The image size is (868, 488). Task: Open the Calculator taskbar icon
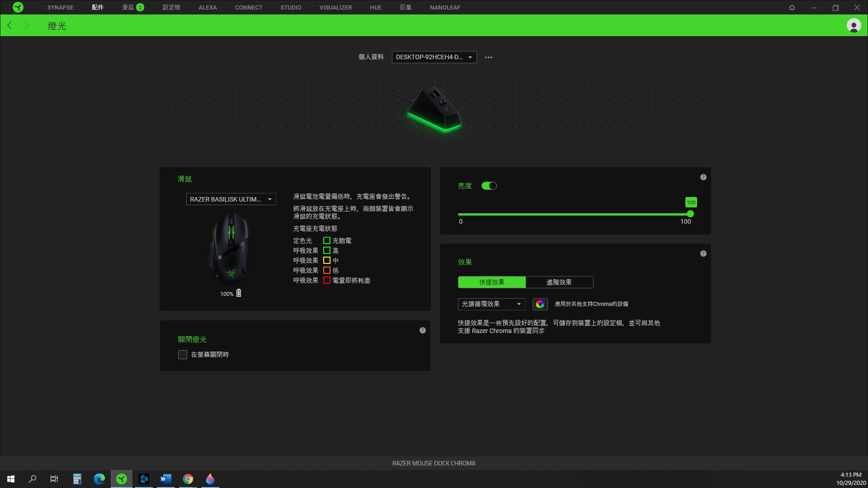click(x=77, y=479)
